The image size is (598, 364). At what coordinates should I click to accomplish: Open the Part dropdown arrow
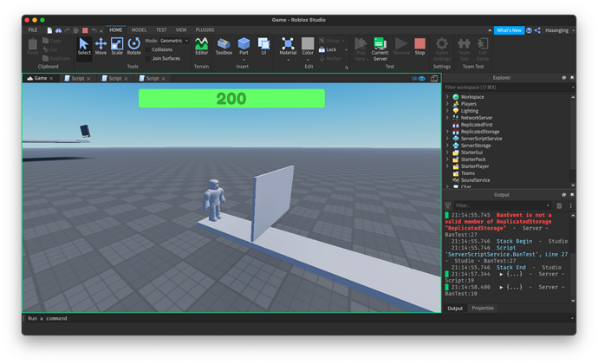[244, 60]
